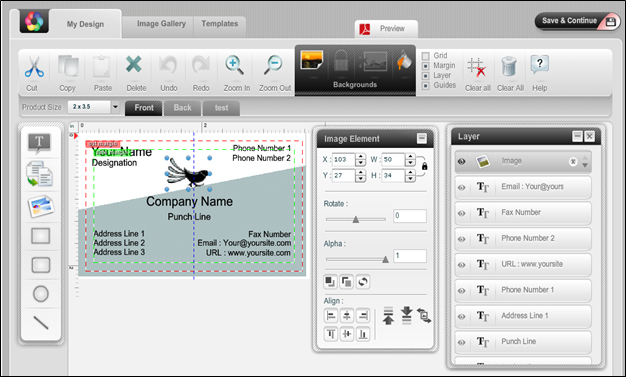The height and width of the screenshot is (377, 626).
Task: Switch to the Back side tab
Action: (182, 108)
